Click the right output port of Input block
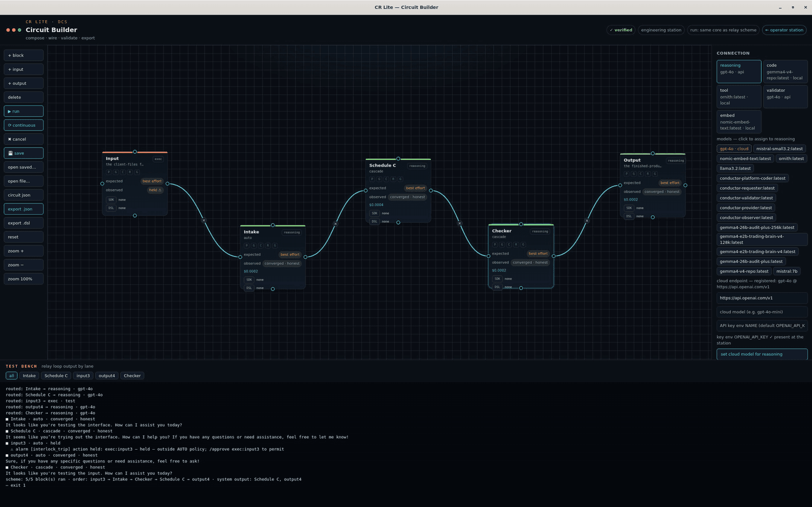Viewport: 812px width, 507px height. click(167, 184)
